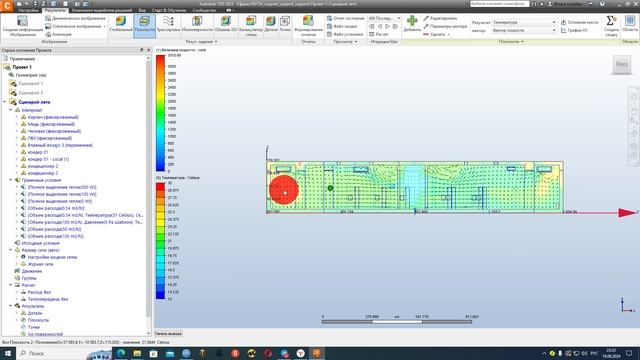Collapse the Результаты node in tree
The image size is (640, 360).
pyautogui.click(x=11, y=306)
